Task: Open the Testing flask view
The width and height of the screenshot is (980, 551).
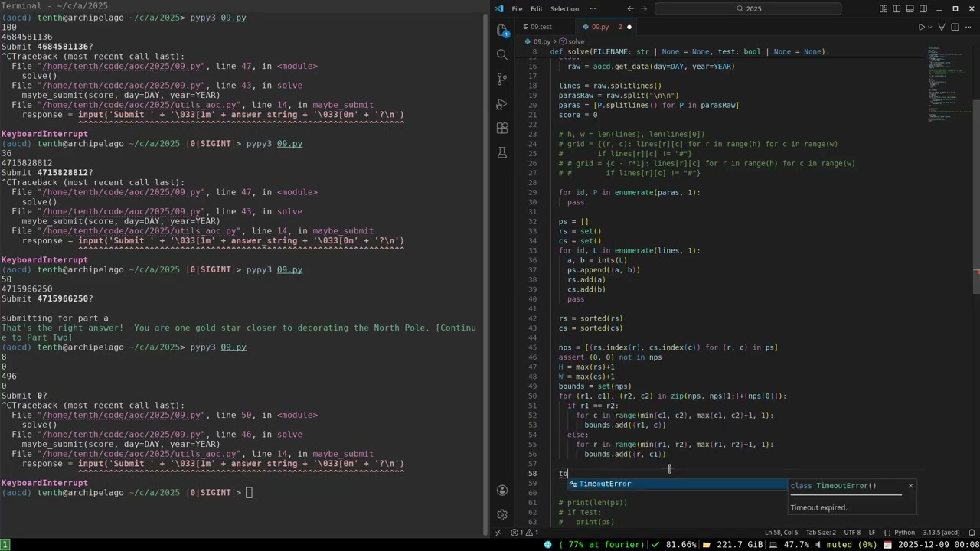Action: coord(502,152)
